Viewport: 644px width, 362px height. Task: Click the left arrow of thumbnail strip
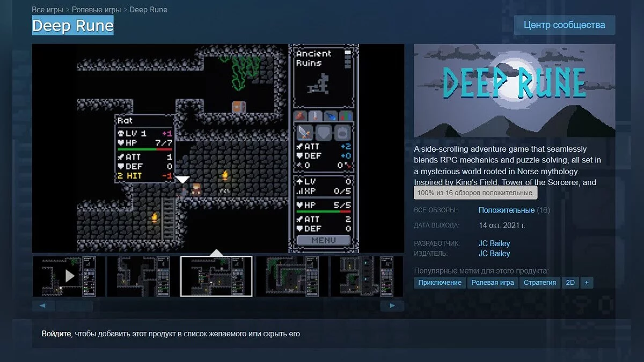pyautogui.click(x=43, y=306)
